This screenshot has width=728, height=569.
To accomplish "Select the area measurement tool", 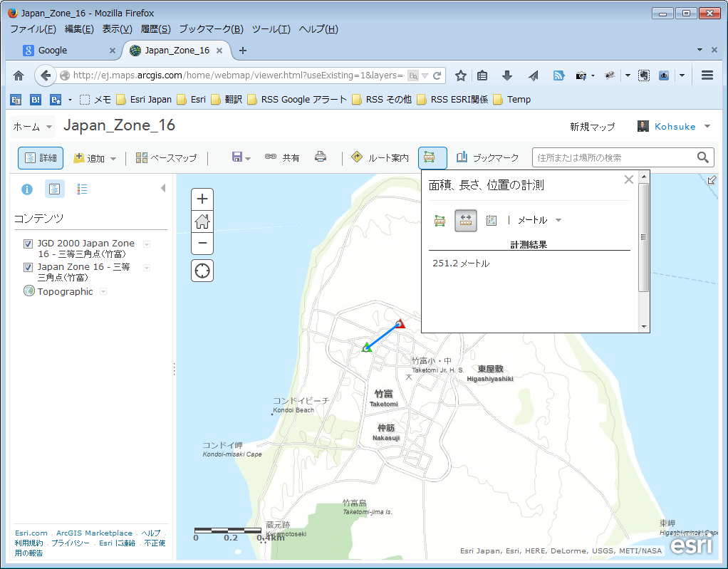I will tap(440, 221).
